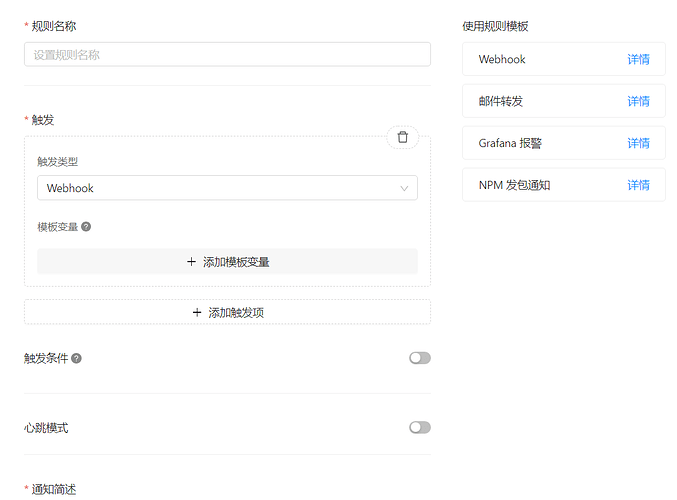Open 详情 for the NPM 发包通知 template

click(638, 185)
